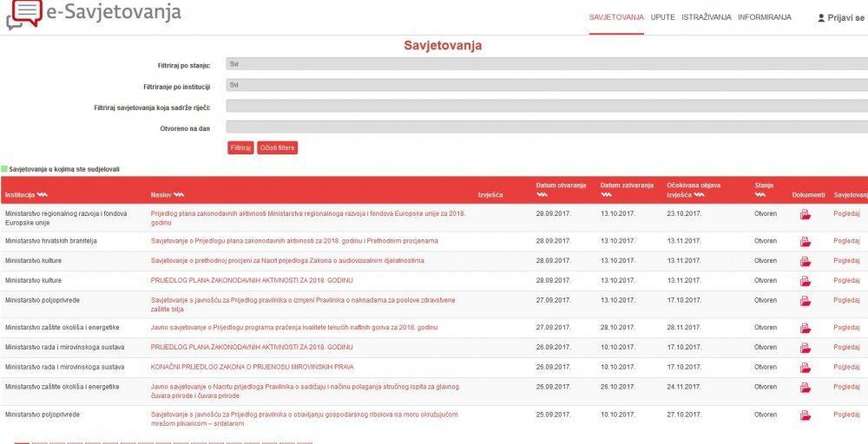
Task: Open zdravstvene zaštite bilja consultation title
Action: [x=303, y=304]
